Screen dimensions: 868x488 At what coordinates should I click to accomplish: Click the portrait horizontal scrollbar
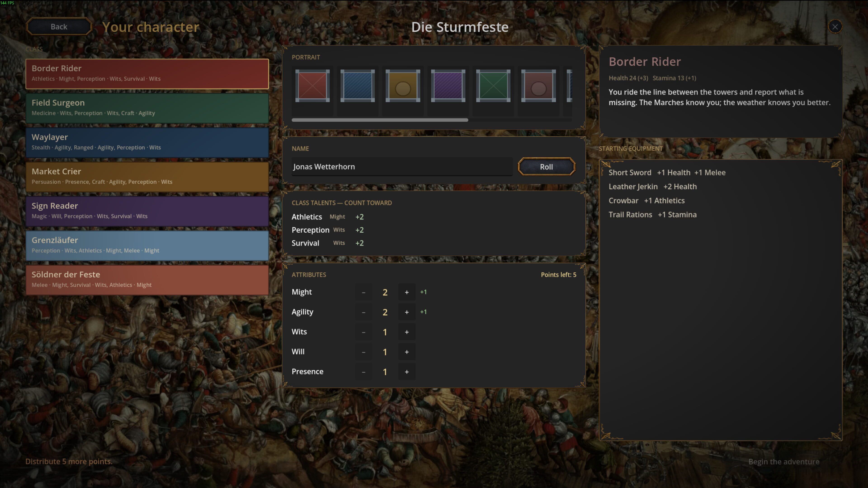tap(380, 120)
